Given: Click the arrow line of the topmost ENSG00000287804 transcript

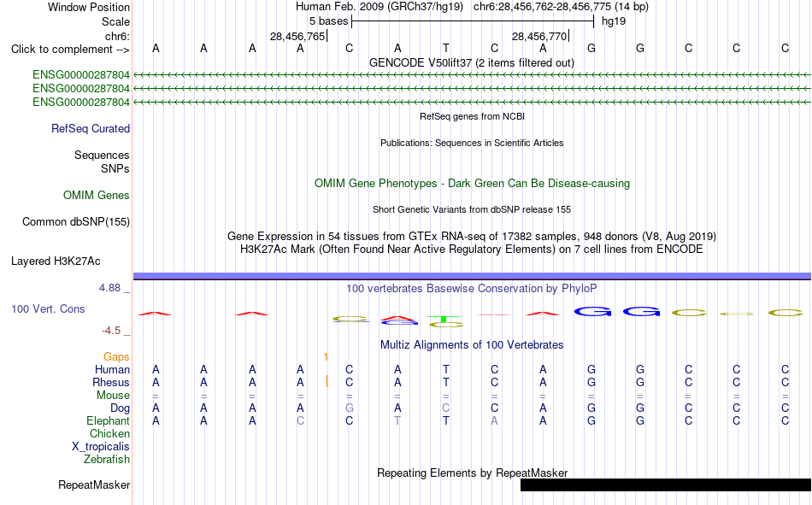Looking at the screenshot, I should 472,75.
